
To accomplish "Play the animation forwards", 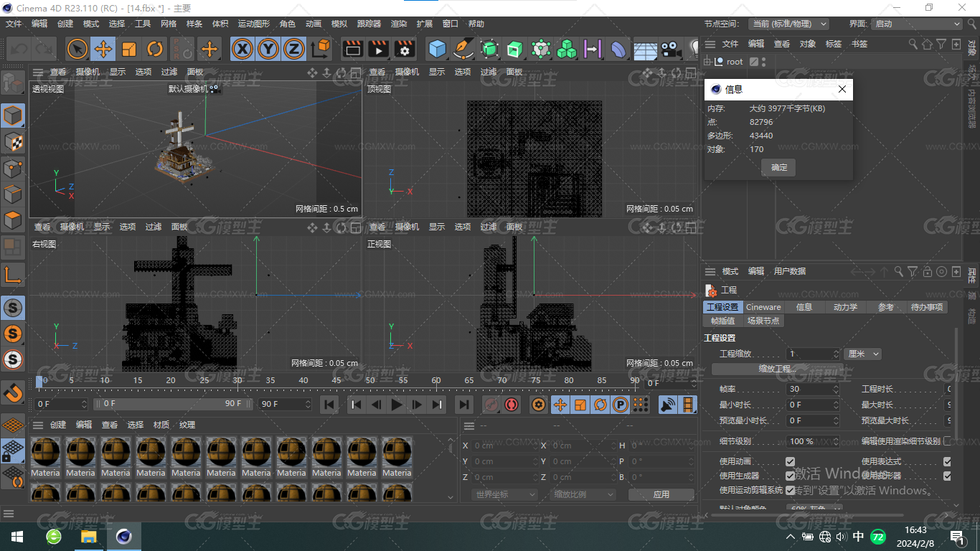I will pos(396,405).
